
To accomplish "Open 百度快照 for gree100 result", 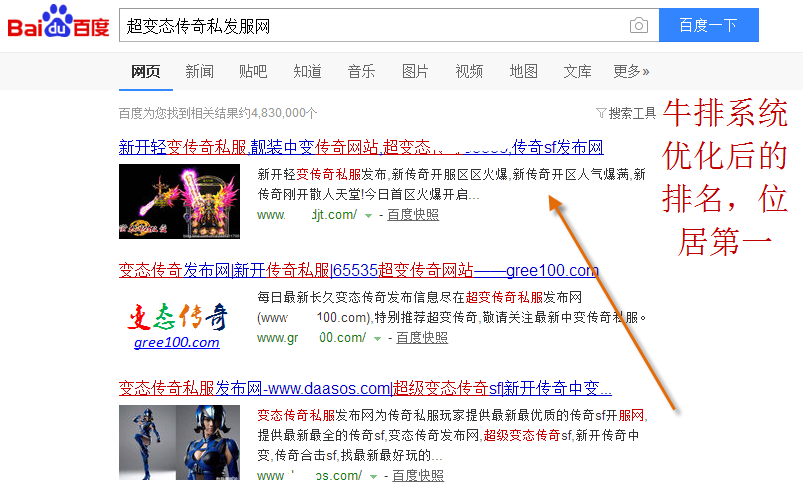I will (x=422, y=337).
